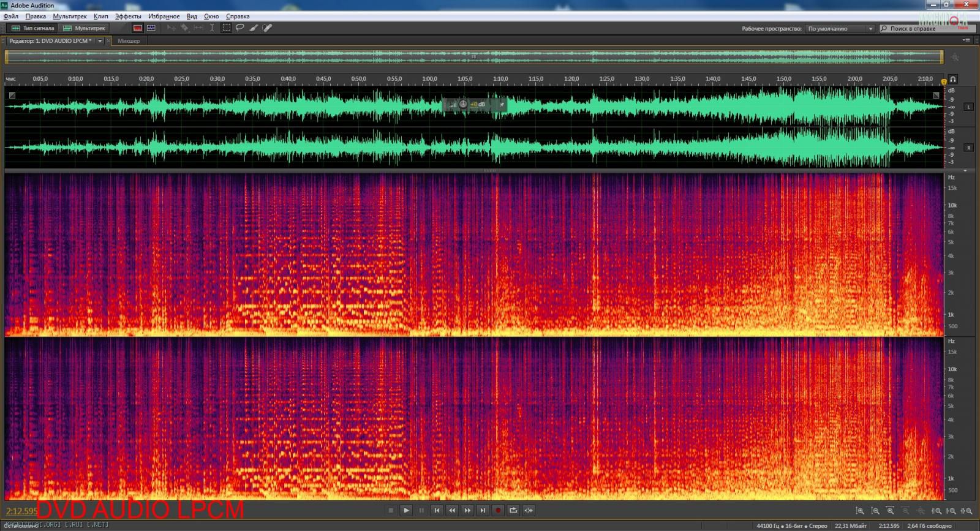
Task: Select the Marquee Selection tool
Action: 227,28
